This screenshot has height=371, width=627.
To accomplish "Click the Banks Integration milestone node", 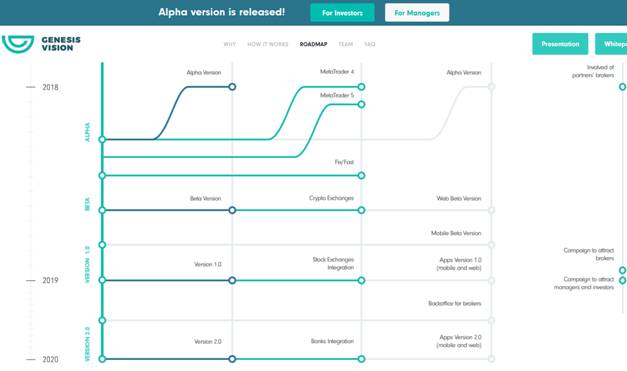I will pos(361,359).
